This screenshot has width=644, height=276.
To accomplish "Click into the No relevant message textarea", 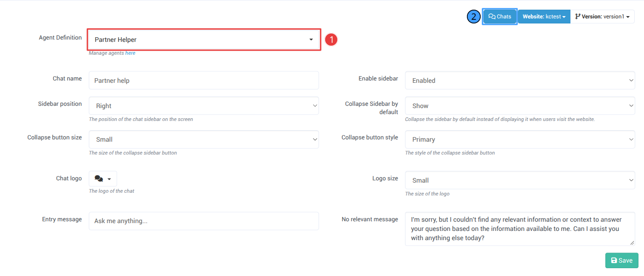I will pyautogui.click(x=520, y=229).
